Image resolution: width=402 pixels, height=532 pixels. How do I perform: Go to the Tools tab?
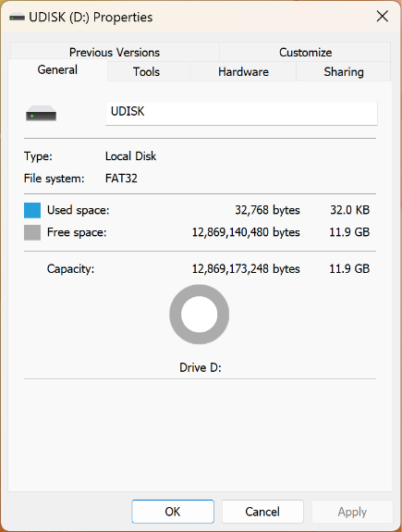(146, 71)
